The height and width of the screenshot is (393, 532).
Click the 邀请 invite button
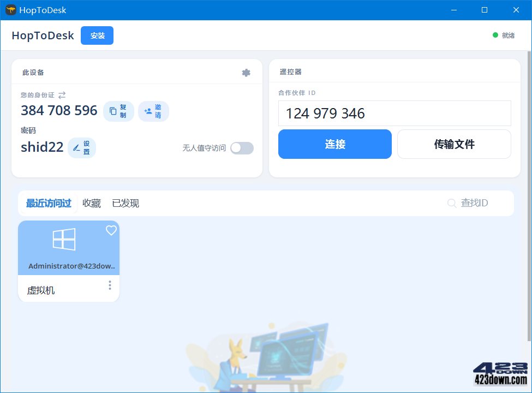click(x=153, y=111)
